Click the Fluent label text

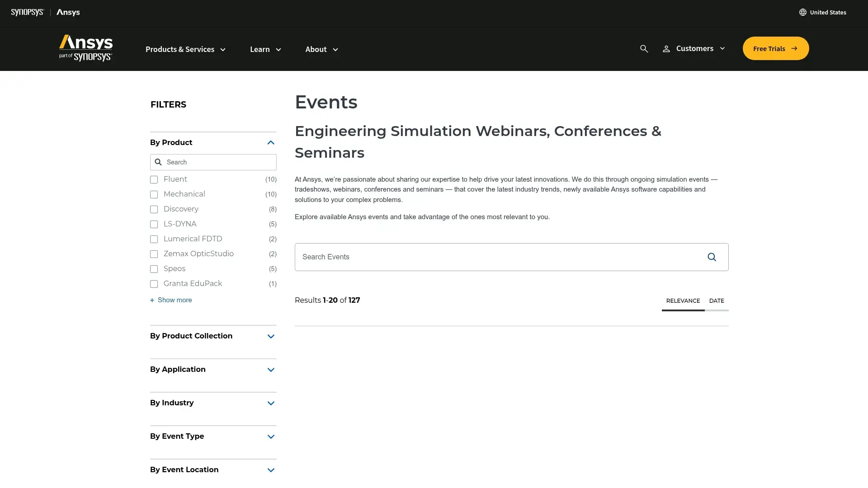pos(175,179)
